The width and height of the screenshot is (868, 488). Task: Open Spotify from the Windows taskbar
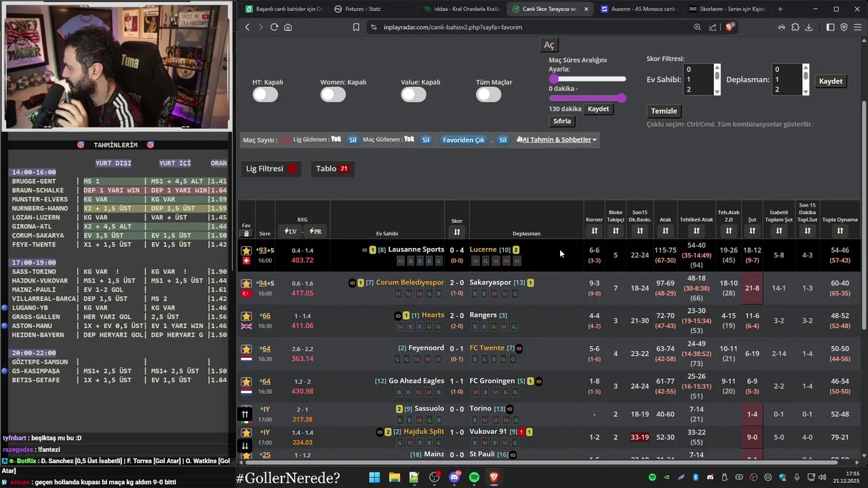(x=474, y=478)
